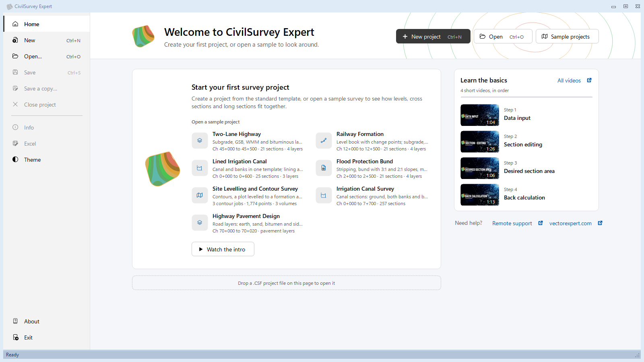Play the Watch the intro video
This screenshot has height=362, width=644.
[223, 249]
